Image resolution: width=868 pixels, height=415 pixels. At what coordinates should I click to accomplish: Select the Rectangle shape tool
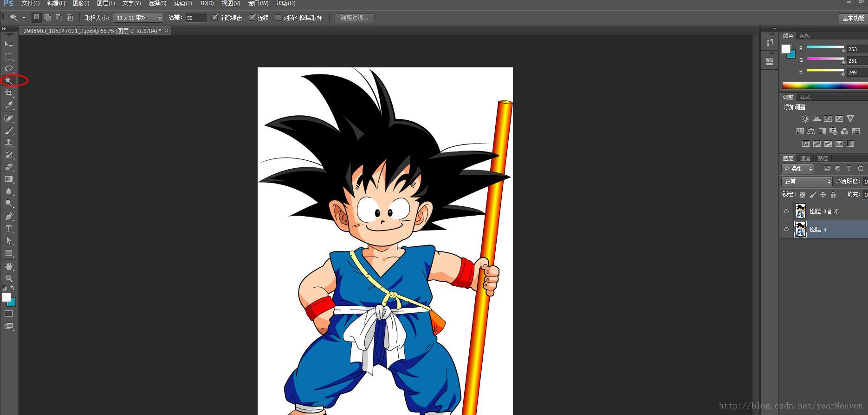point(9,253)
